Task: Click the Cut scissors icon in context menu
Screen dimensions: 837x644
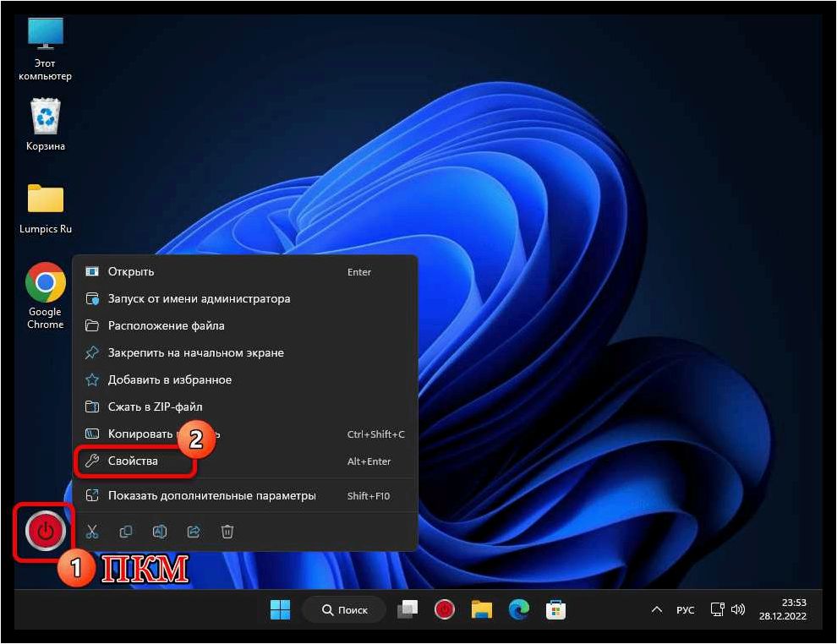Action: 92,532
